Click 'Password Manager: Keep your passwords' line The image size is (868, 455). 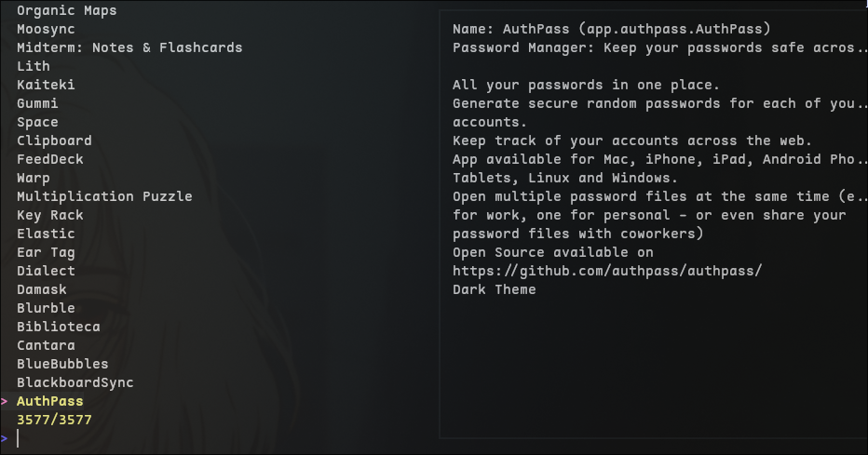660,47
